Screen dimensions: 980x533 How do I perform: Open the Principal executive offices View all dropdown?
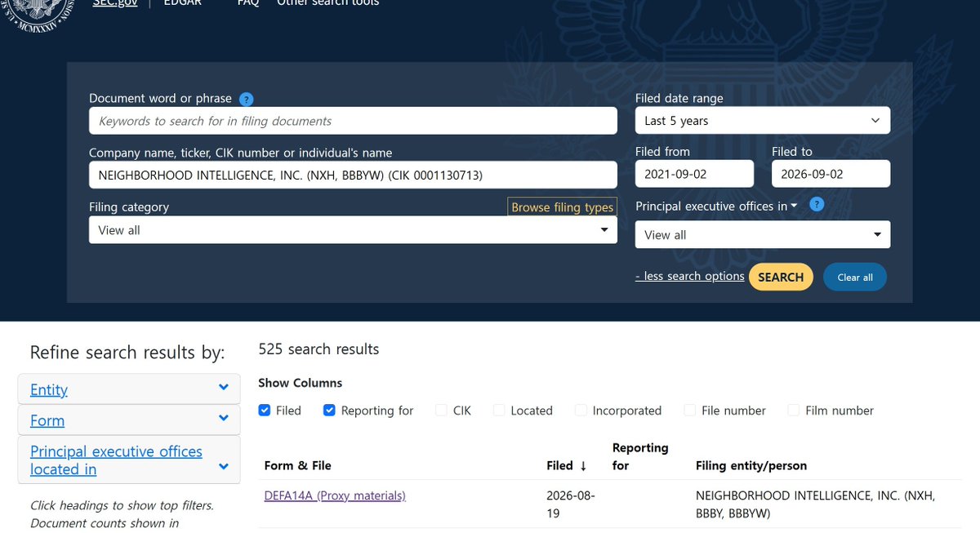coord(763,235)
